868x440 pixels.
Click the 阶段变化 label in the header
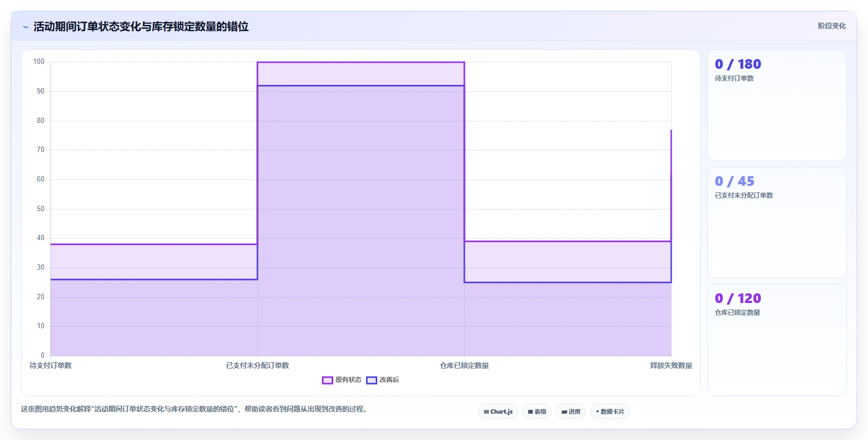tap(831, 26)
